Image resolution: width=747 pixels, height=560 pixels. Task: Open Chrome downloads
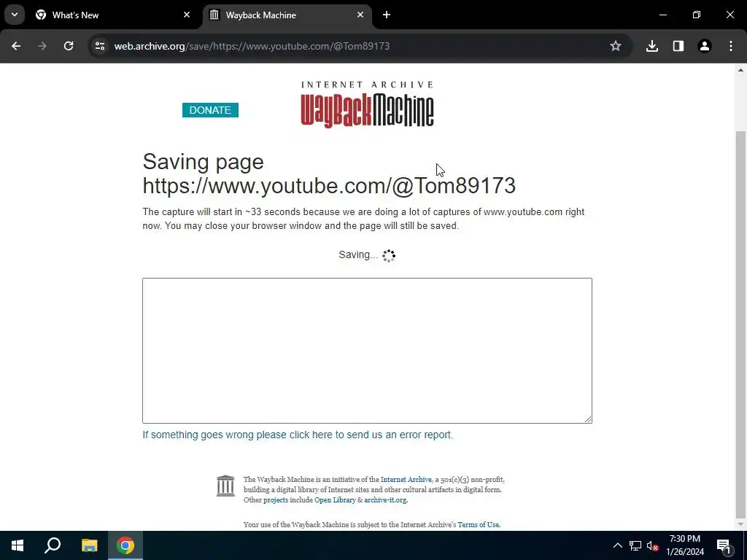point(652,46)
